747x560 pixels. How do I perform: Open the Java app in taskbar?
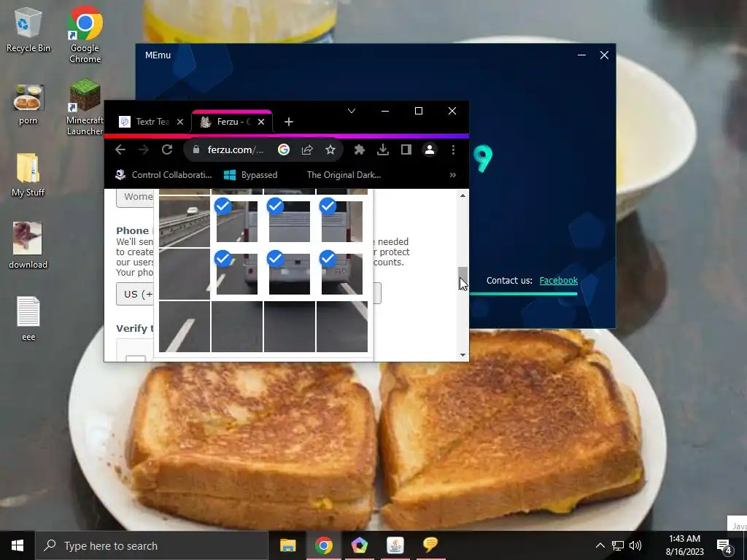(395, 545)
